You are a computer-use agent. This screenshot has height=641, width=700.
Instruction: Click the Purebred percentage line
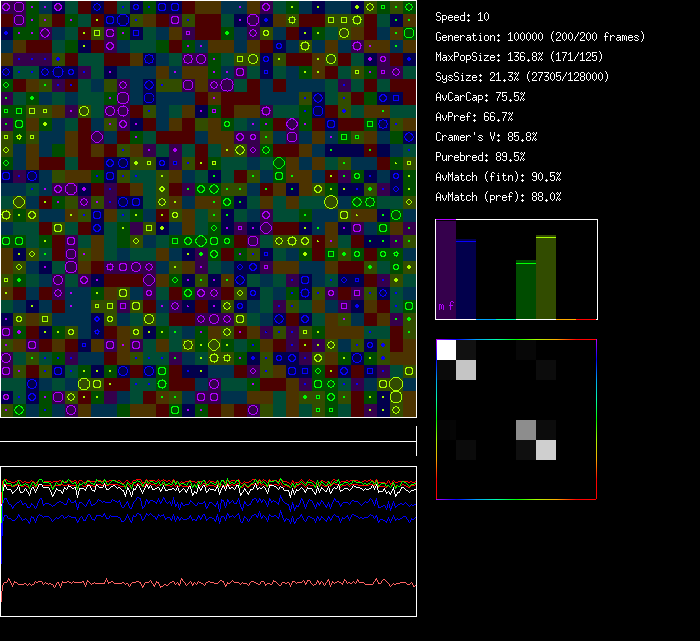pyautogui.click(x=481, y=157)
